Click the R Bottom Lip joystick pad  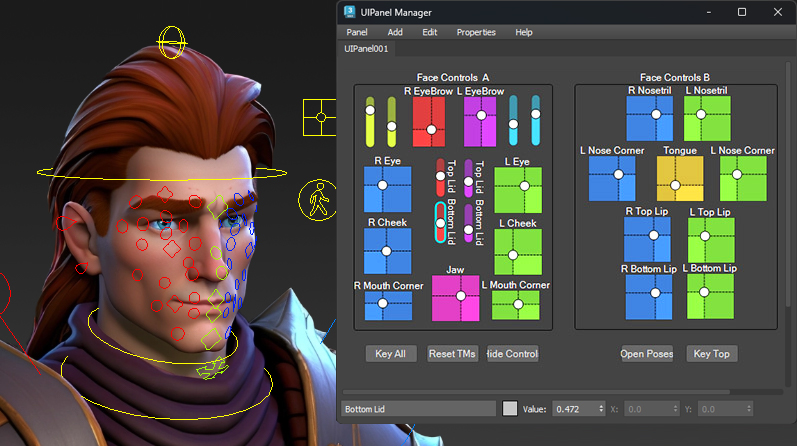tap(649, 297)
